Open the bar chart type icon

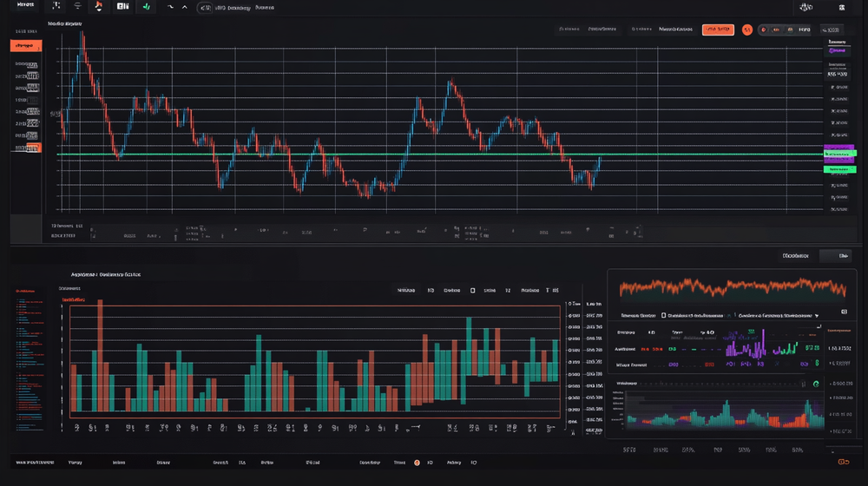(123, 7)
